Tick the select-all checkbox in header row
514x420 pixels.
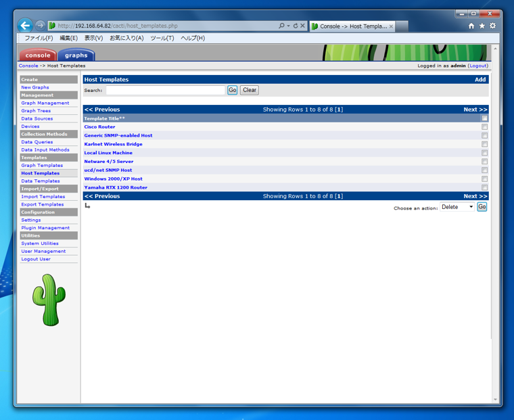tap(484, 118)
